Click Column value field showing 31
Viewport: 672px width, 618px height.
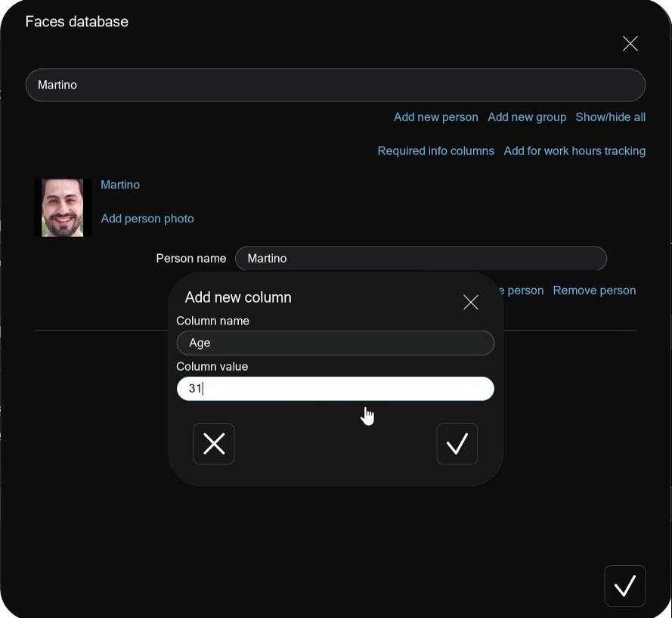(x=336, y=389)
